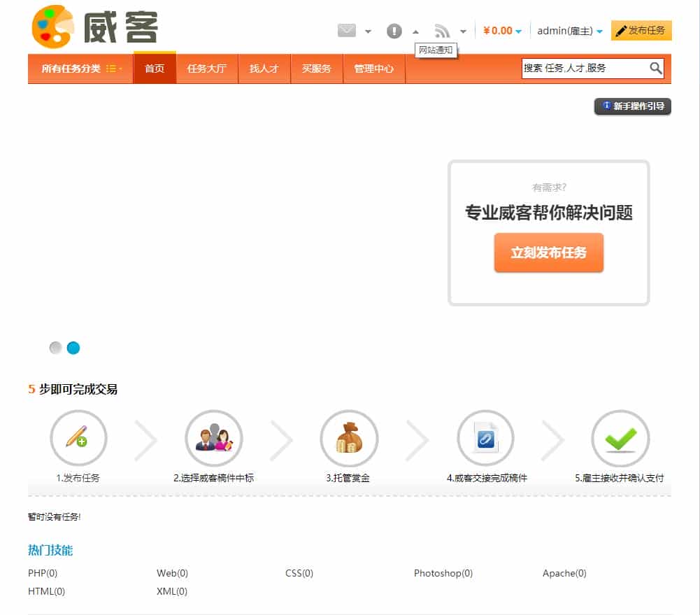Click the 暂时没有任务! message
The height and width of the screenshot is (615, 700).
coord(54,517)
